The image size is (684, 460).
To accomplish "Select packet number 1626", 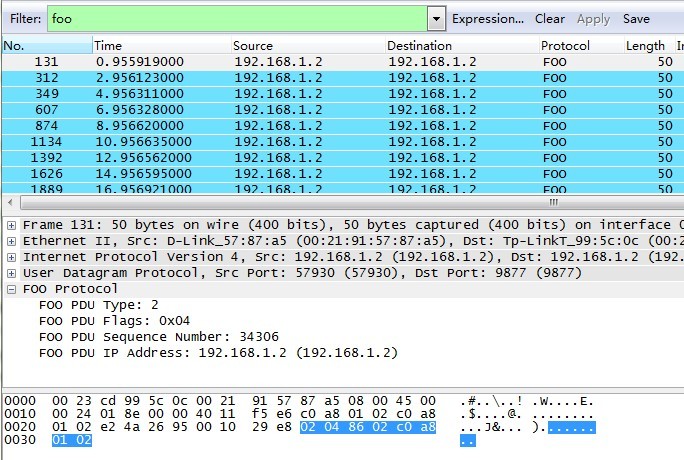I will [342, 174].
